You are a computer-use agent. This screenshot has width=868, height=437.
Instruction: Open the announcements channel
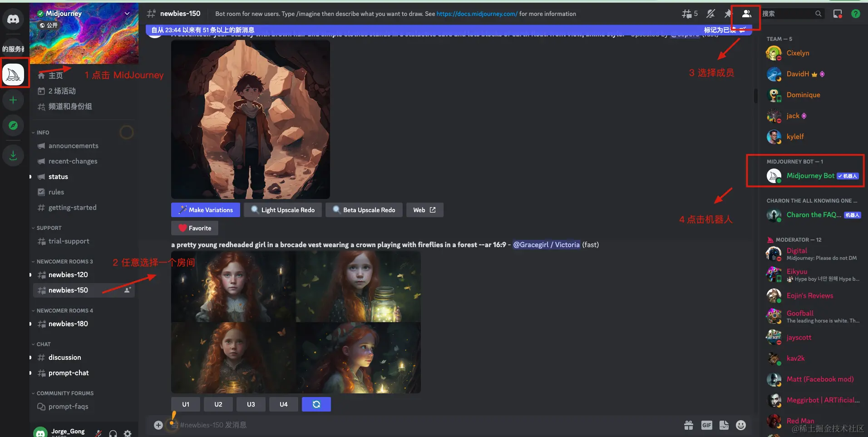click(84, 146)
